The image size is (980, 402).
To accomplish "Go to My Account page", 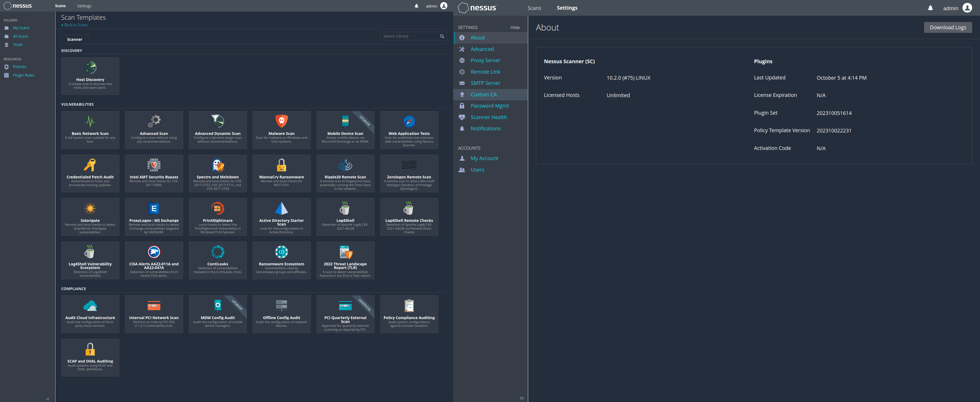I will tap(490, 158).
